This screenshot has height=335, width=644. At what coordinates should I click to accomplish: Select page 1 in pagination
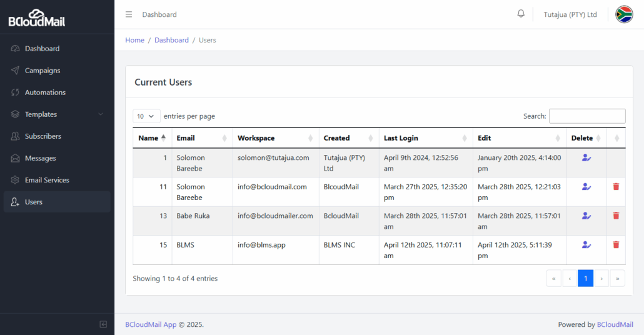click(x=586, y=278)
